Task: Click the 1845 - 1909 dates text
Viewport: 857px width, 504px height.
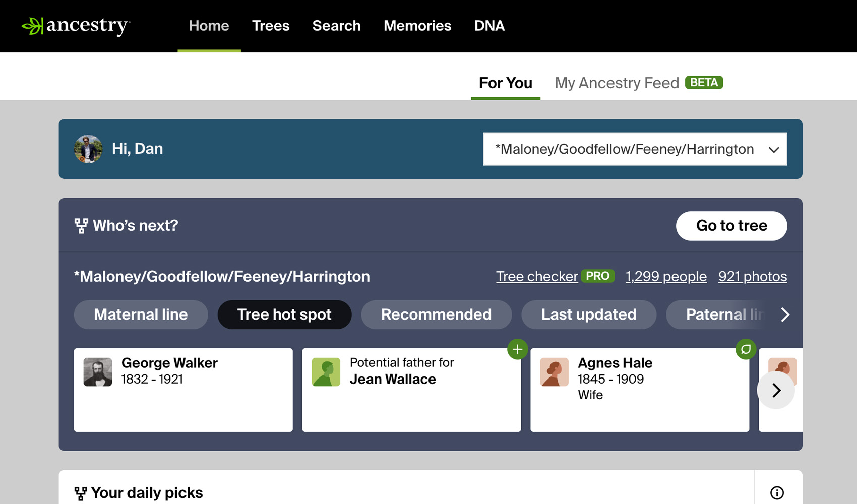Action: [611, 379]
